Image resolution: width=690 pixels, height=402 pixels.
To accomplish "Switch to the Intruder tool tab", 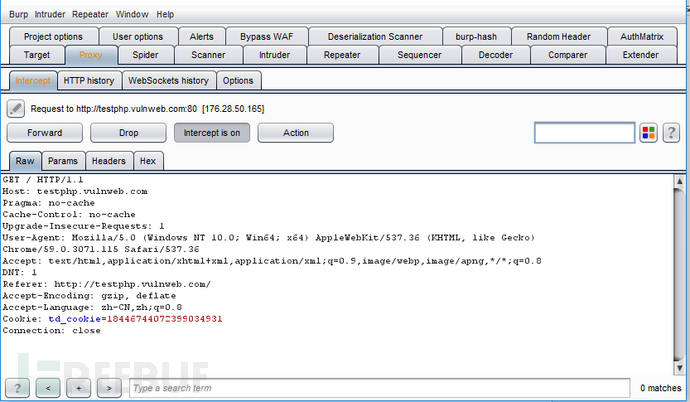I will pyautogui.click(x=274, y=55).
